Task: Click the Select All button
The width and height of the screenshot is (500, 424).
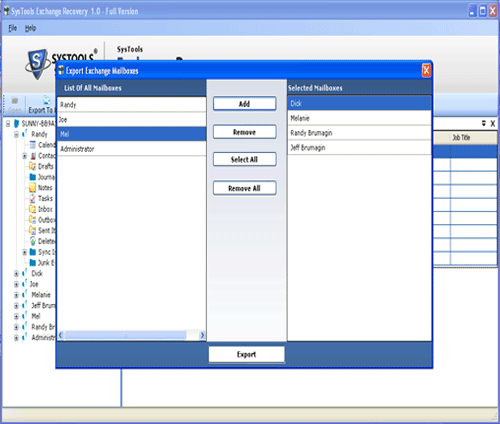Action: [244, 159]
